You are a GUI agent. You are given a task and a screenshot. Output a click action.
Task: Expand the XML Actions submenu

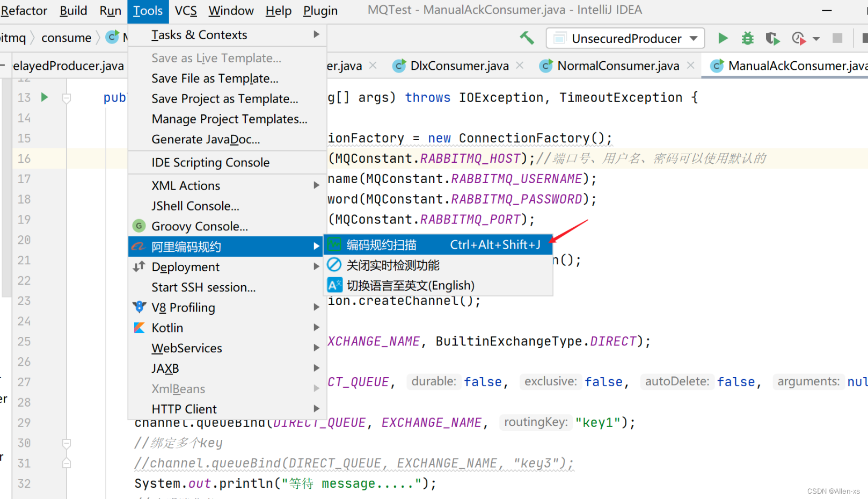tap(227, 186)
